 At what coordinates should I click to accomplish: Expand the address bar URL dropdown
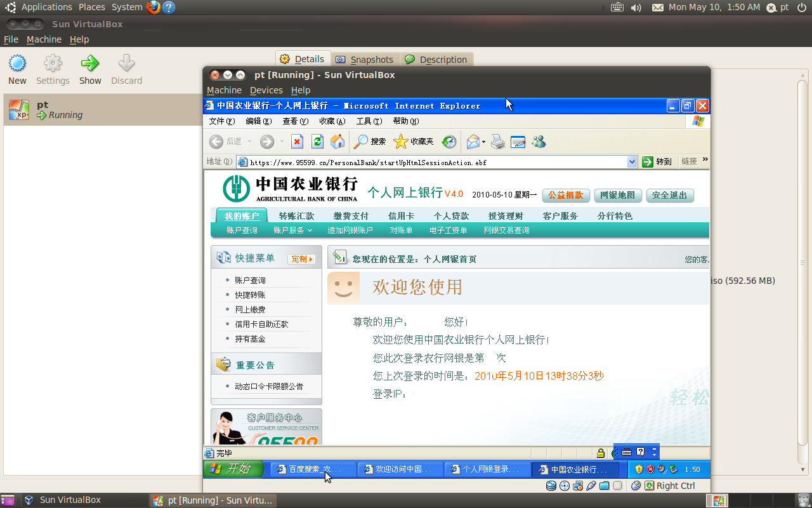[x=632, y=162]
